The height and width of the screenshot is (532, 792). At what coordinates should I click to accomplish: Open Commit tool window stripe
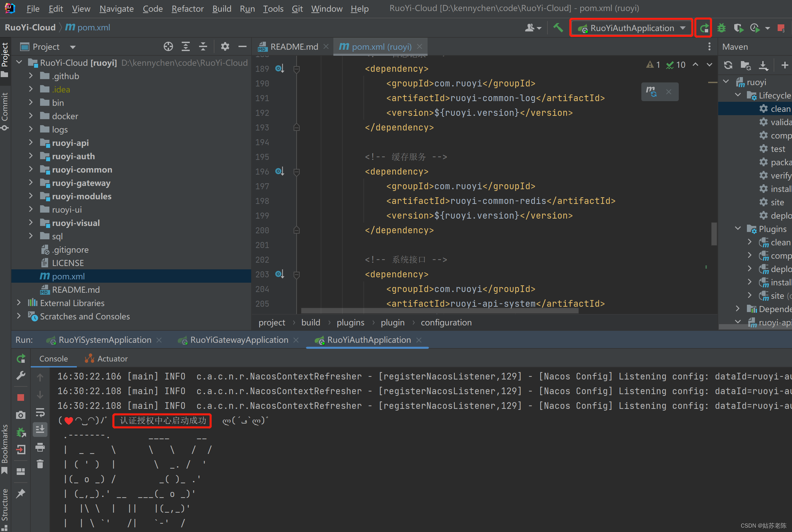(5, 111)
